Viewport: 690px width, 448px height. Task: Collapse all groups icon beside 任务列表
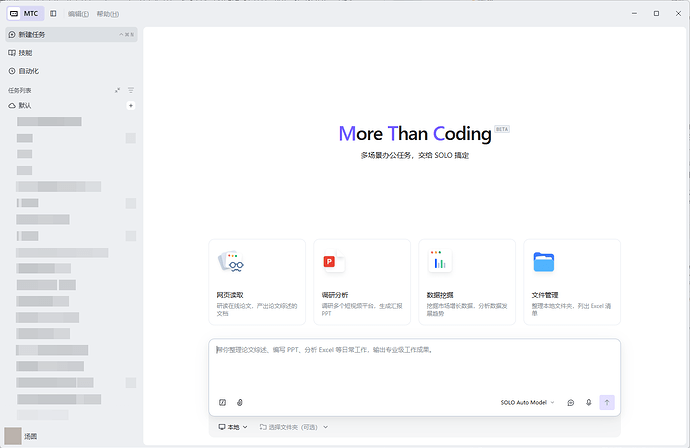click(117, 90)
